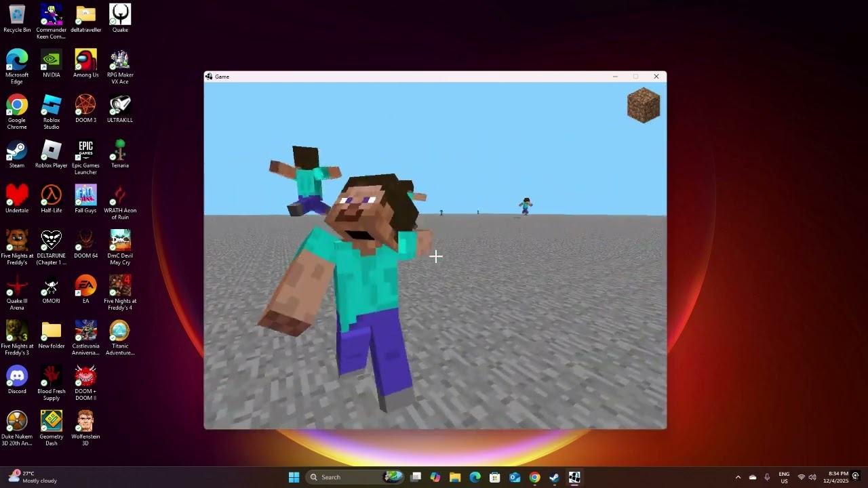Viewport: 868px width, 488px height.
Task: Open the deltatraveller folder icon
Action: pyautogui.click(x=85, y=19)
